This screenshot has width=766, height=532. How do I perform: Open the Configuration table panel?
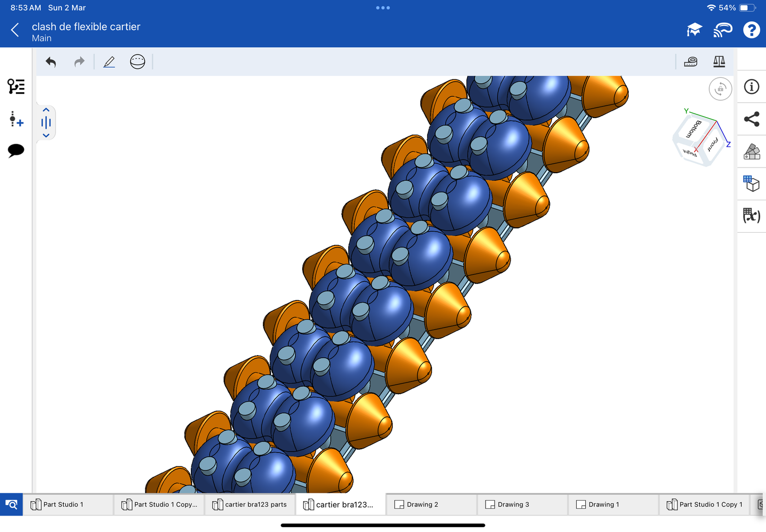pyautogui.click(x=752, y=184)
